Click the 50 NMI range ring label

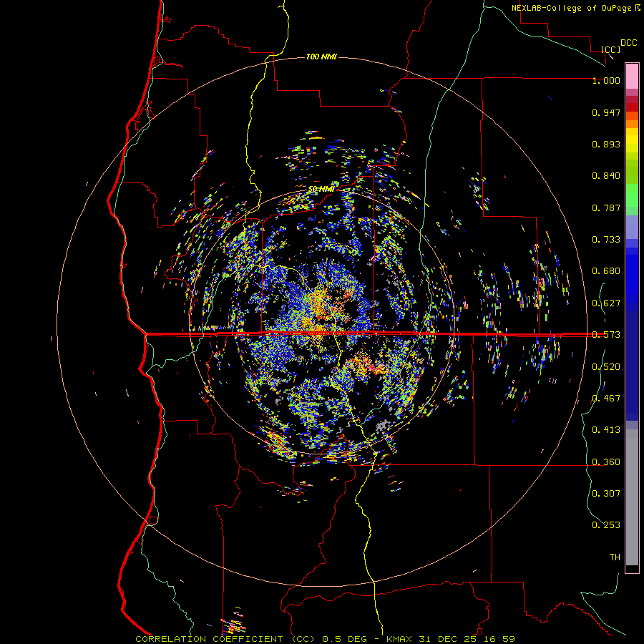[x=321, y=189]
